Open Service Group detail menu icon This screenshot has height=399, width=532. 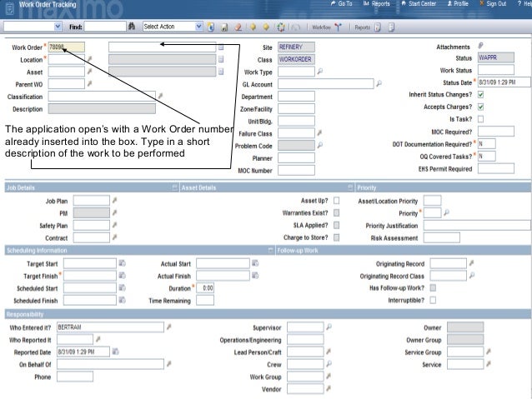pos(489,352)
